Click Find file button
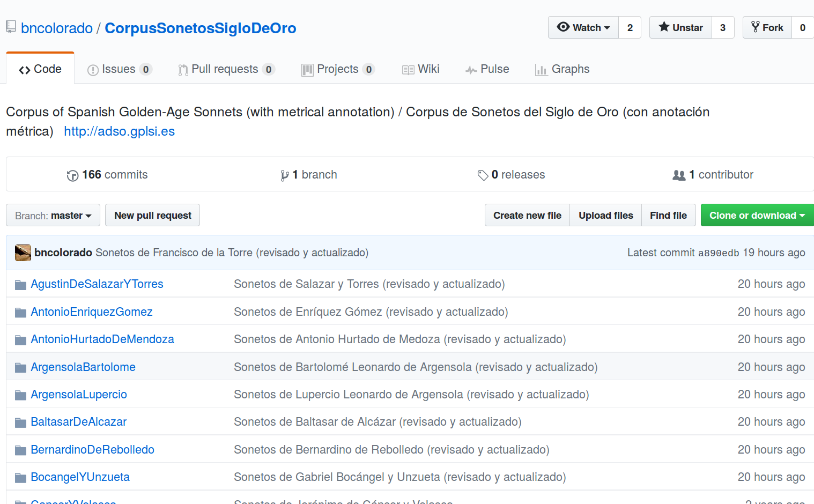 pos(669,215)
